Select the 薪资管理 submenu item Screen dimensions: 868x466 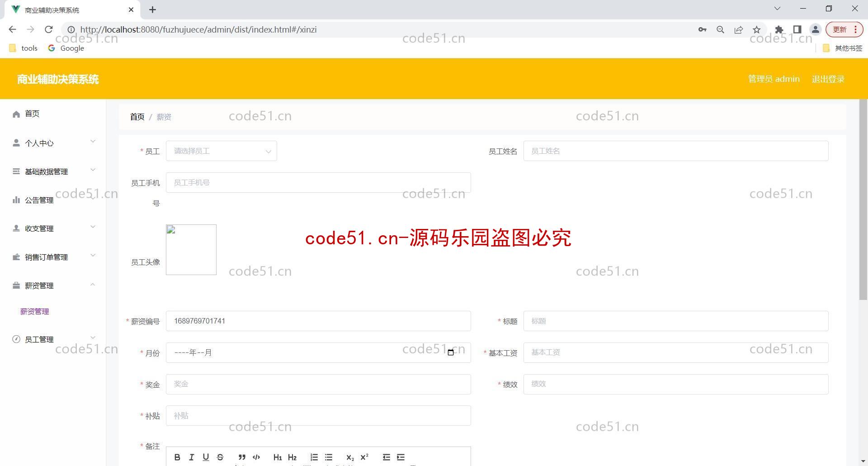(x=35, y=311)
